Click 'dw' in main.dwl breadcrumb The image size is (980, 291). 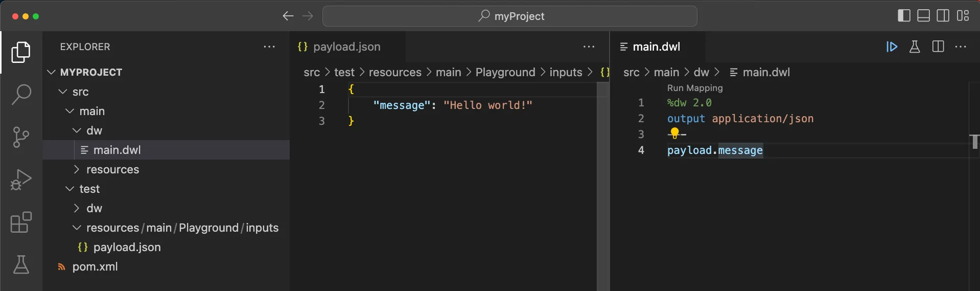point(702,72)
